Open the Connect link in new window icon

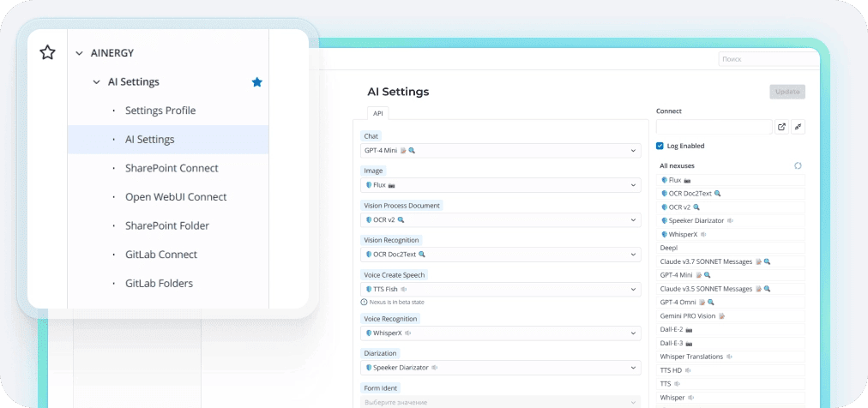coord(781,127)
